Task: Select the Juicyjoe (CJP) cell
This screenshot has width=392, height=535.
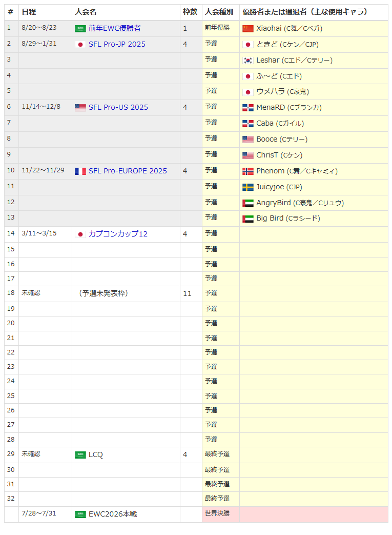Action: [x=314, y=187]
